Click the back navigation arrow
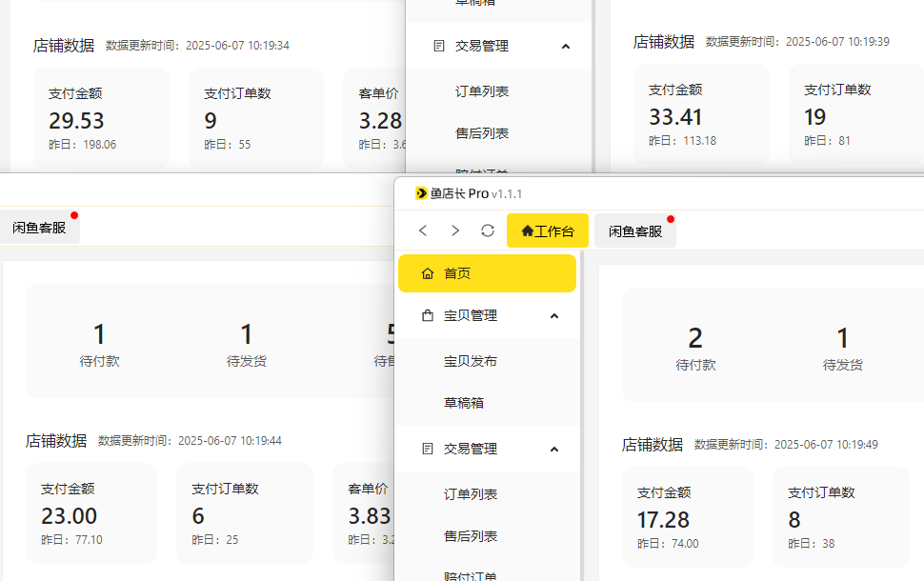The height and width of the screenshot is (581, 924). 423,230
